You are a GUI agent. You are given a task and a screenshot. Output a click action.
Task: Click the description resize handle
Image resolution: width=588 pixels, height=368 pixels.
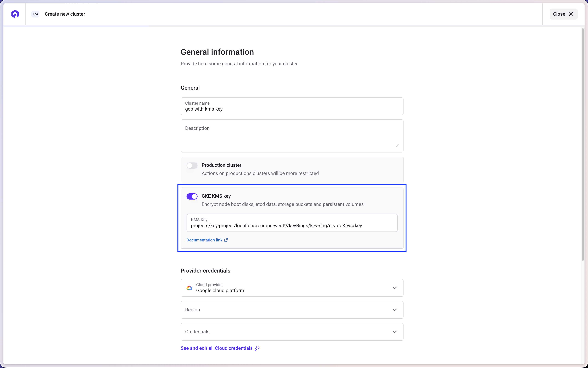tap(398, 146)
